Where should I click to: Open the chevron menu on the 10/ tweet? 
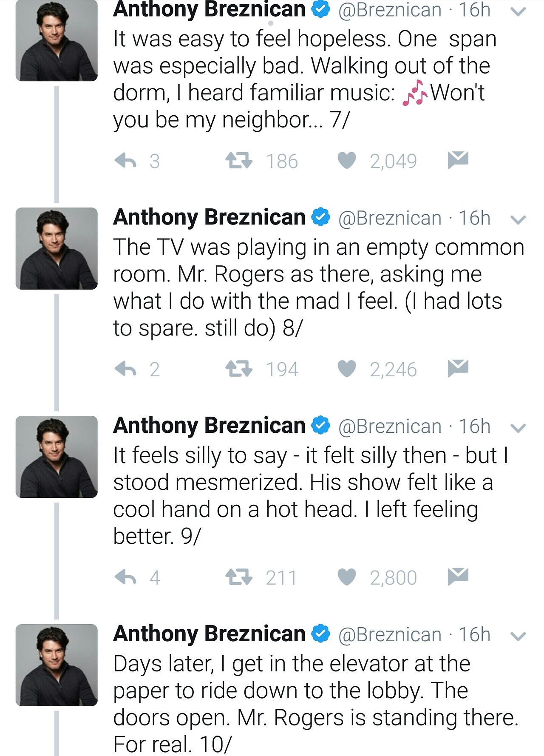pos(518,637)
